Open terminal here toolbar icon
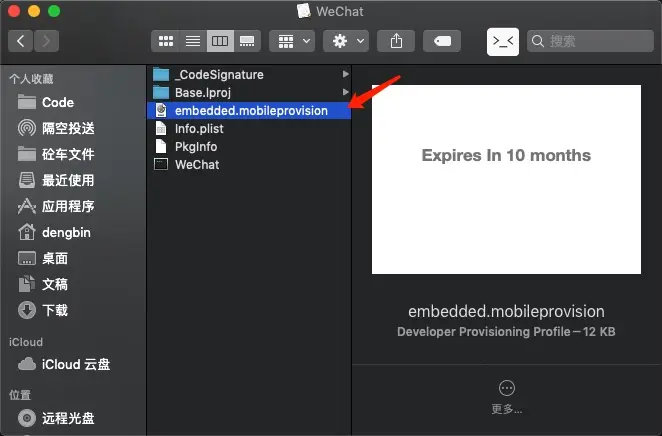The height and width of the screenshot is (436, 662). (503, 42)
